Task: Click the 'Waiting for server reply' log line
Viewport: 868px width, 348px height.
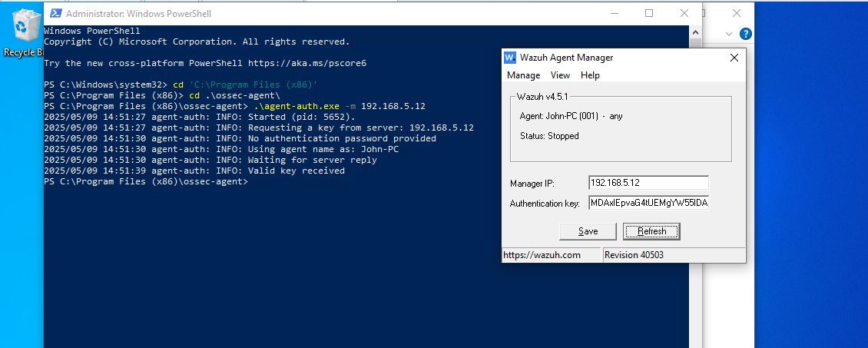Action: (210, 160)
